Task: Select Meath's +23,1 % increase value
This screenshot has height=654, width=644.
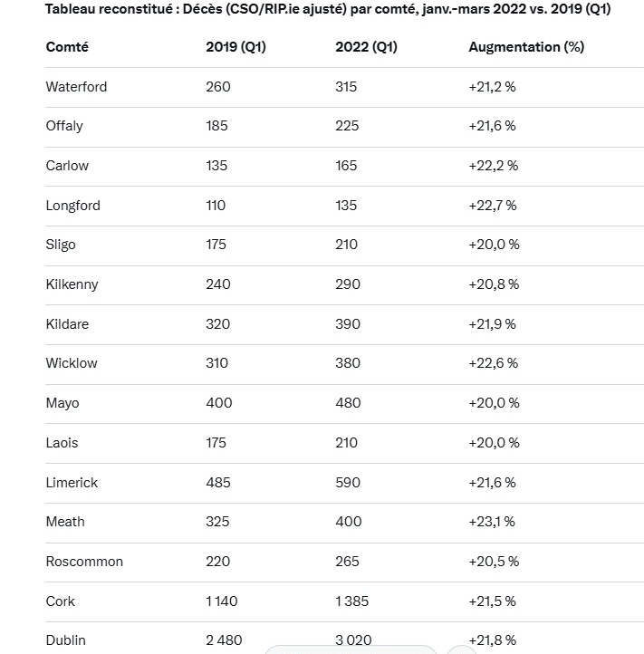Action: click(x=492, y=522)
